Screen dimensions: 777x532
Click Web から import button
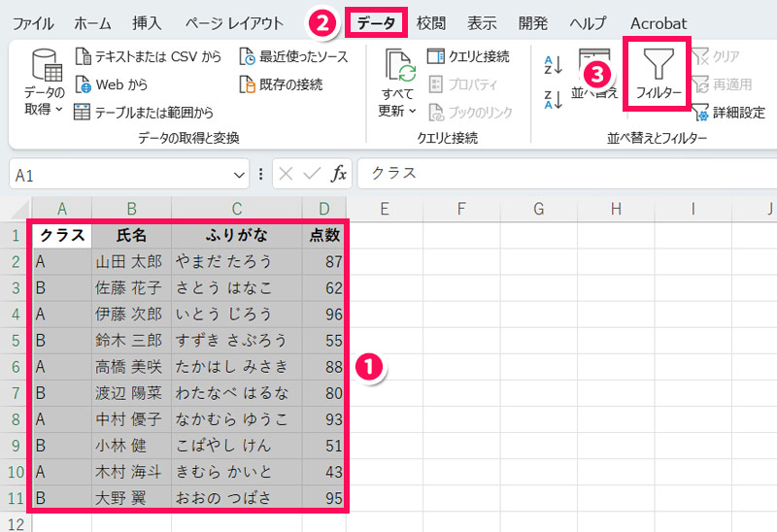tap(112, 84)
